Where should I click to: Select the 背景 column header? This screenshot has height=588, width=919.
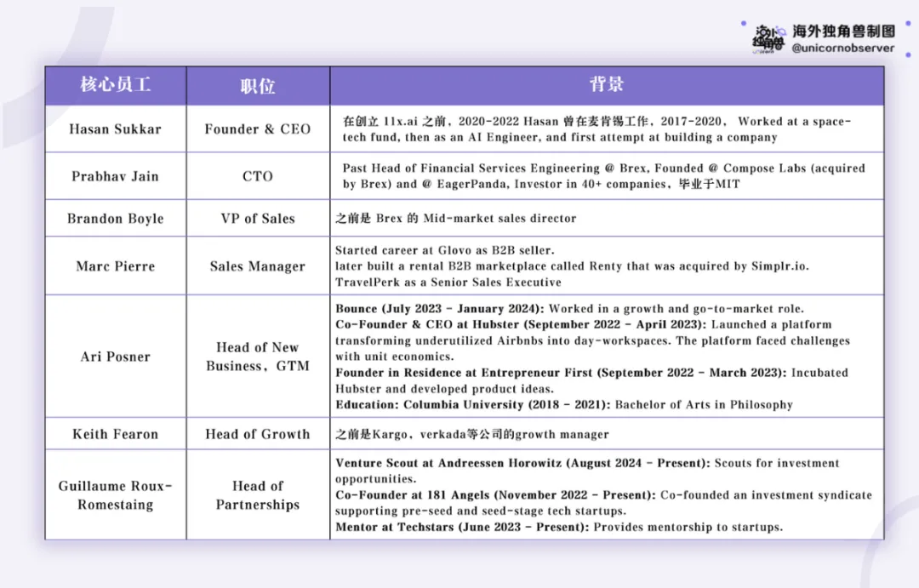(x=607, y=84)
